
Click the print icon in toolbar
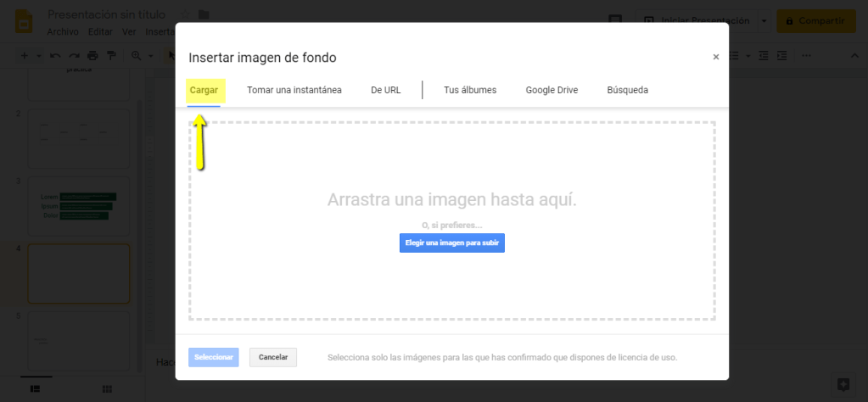[x=92, y=56]
